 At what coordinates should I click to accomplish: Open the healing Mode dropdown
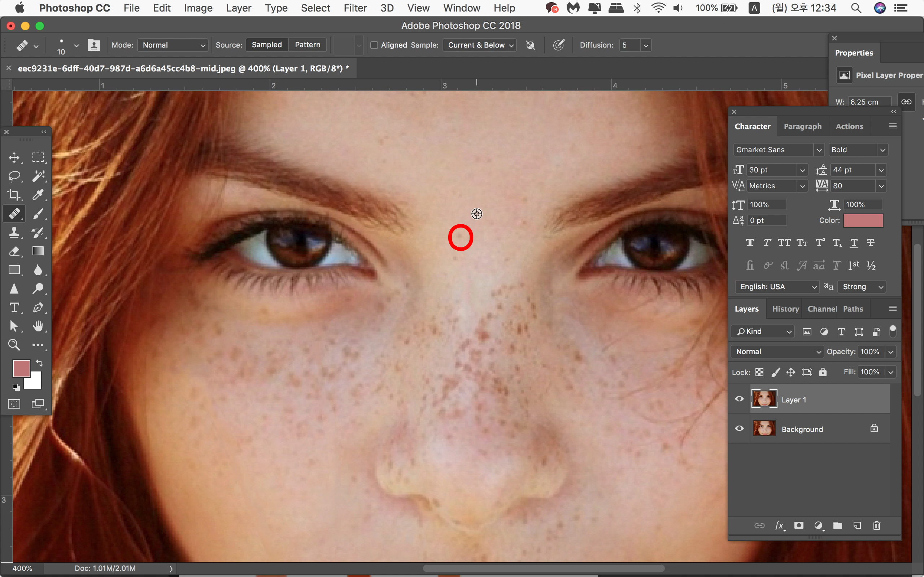coord(173,45)
